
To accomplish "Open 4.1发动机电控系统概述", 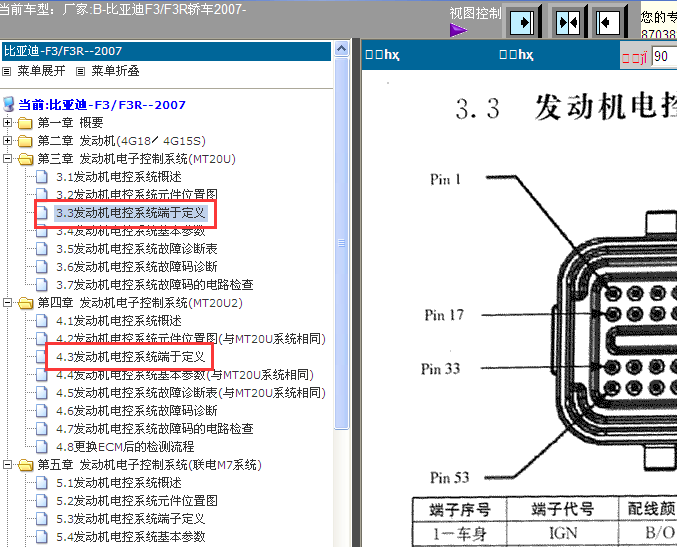I will coord(119,321).
